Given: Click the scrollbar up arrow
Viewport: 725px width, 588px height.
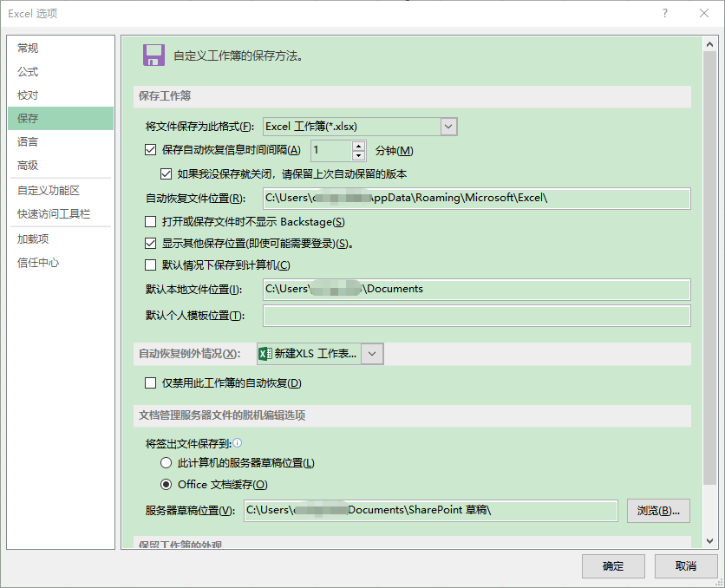Looking at the screenshot, I should (709, 44).
